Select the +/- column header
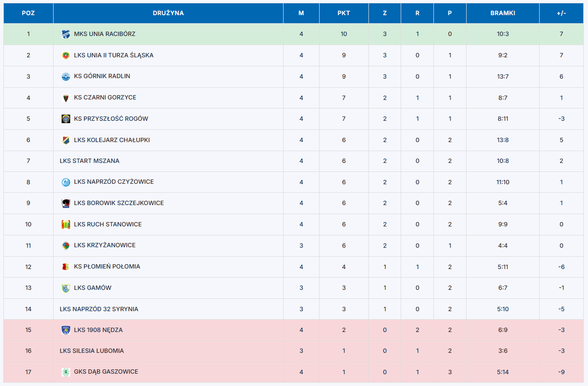 coord(561,13)
